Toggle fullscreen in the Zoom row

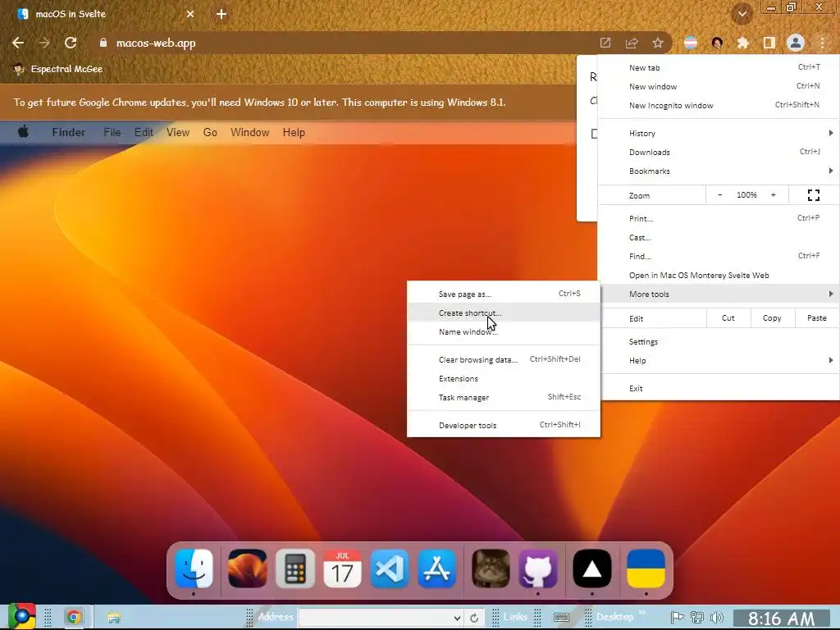[813, 195]
